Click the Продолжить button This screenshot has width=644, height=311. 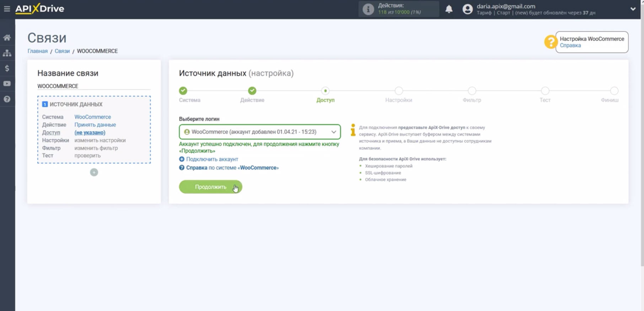pyautogui.click(x=210, y=187)
